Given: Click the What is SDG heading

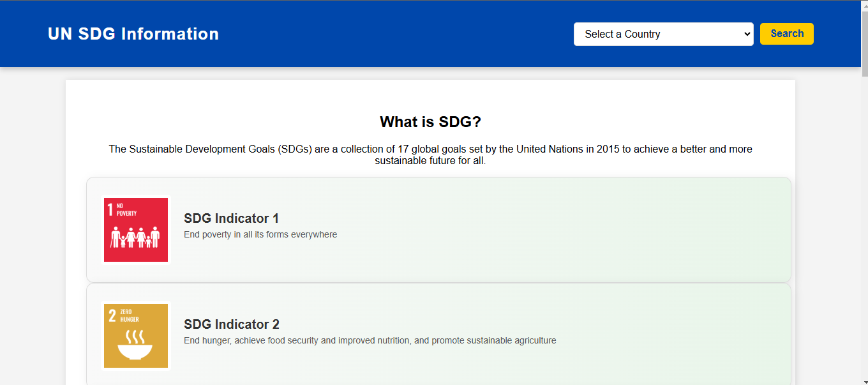Looking at the screenshot, I should [430, 121].
